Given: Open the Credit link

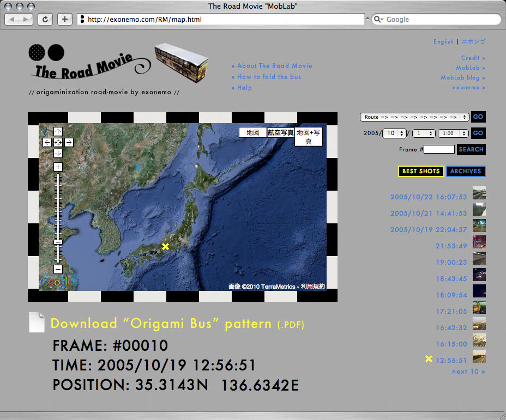Looking at the screenshot, I should 473,58.
